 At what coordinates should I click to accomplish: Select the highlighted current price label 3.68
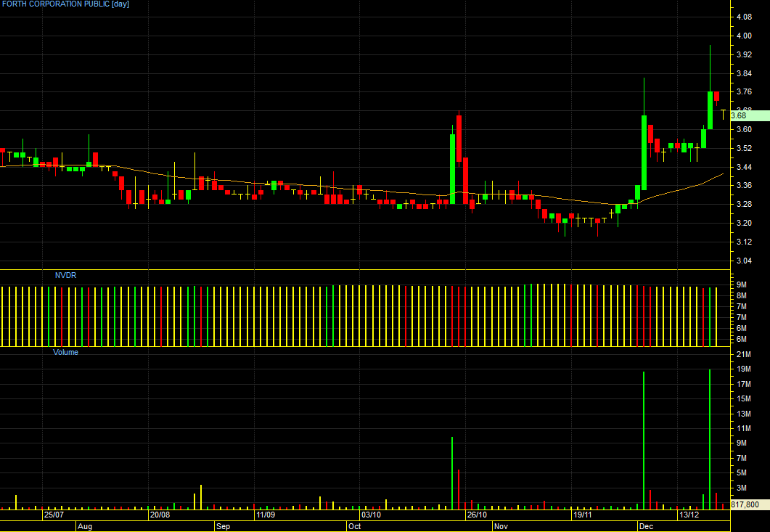coord(750,116)
